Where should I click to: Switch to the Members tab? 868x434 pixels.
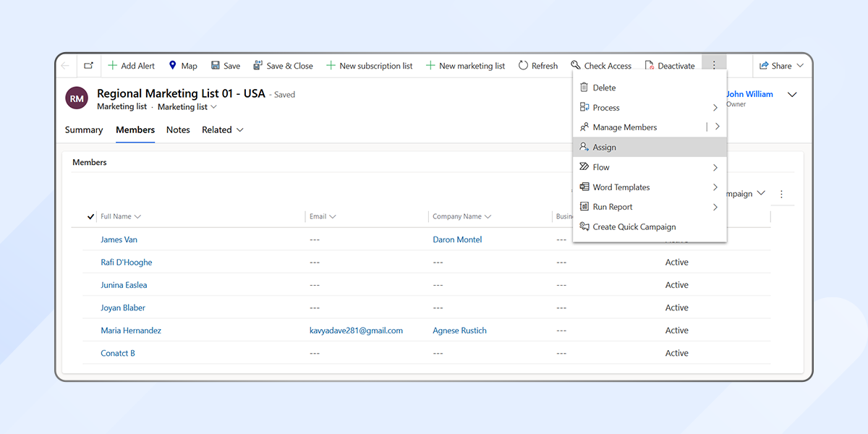135,130
